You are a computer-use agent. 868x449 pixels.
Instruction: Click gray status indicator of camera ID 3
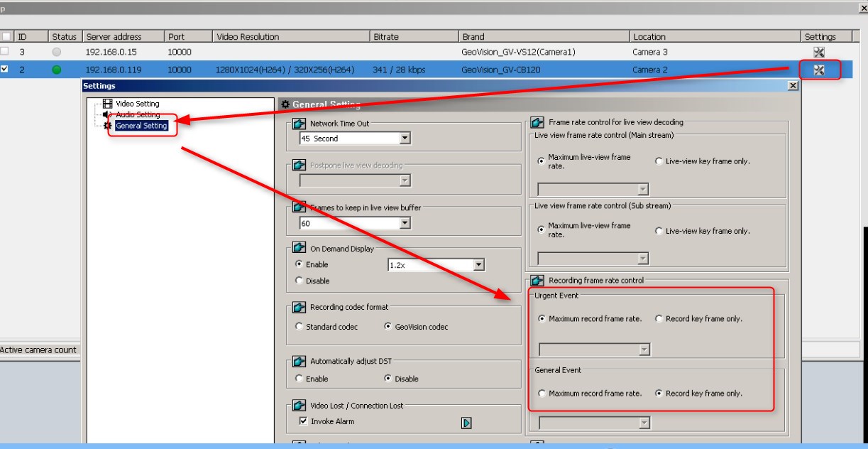pos(56,53)
